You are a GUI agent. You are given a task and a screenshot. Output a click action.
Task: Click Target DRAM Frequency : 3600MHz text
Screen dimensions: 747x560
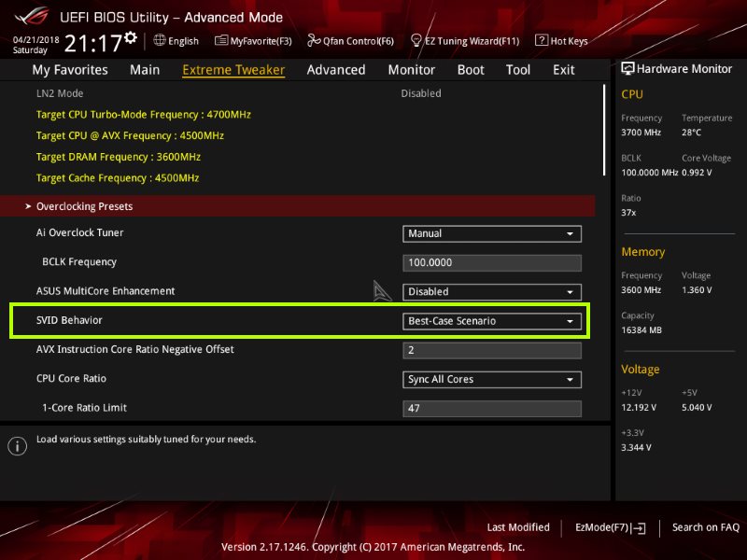point(119,157)
